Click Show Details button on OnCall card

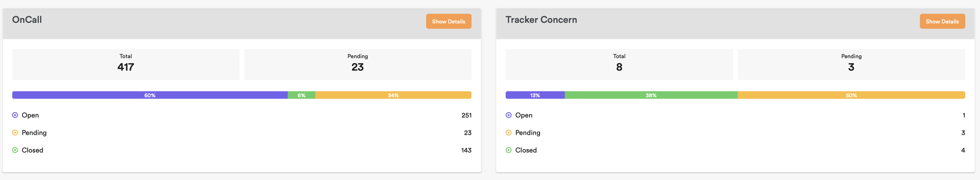click(448, 21)
